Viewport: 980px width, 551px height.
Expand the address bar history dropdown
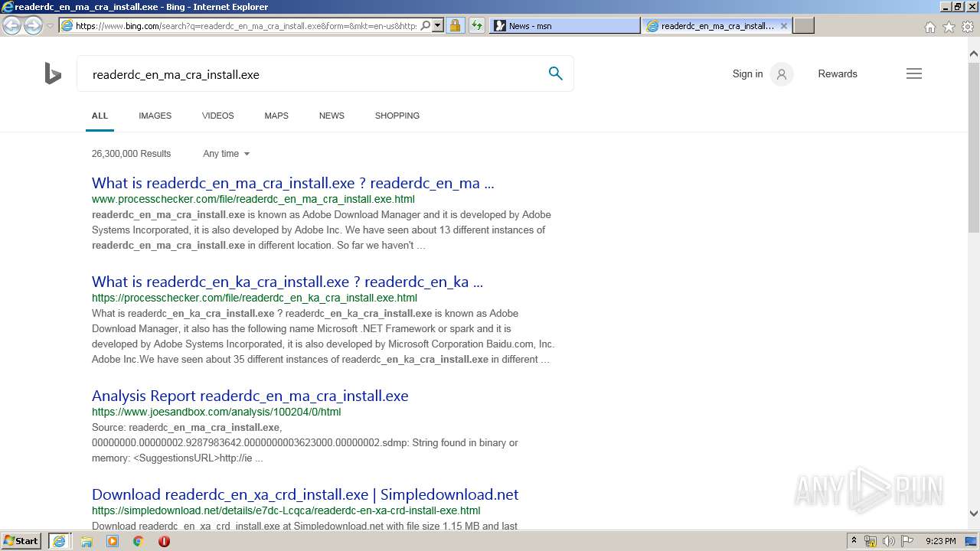(438, 25)
